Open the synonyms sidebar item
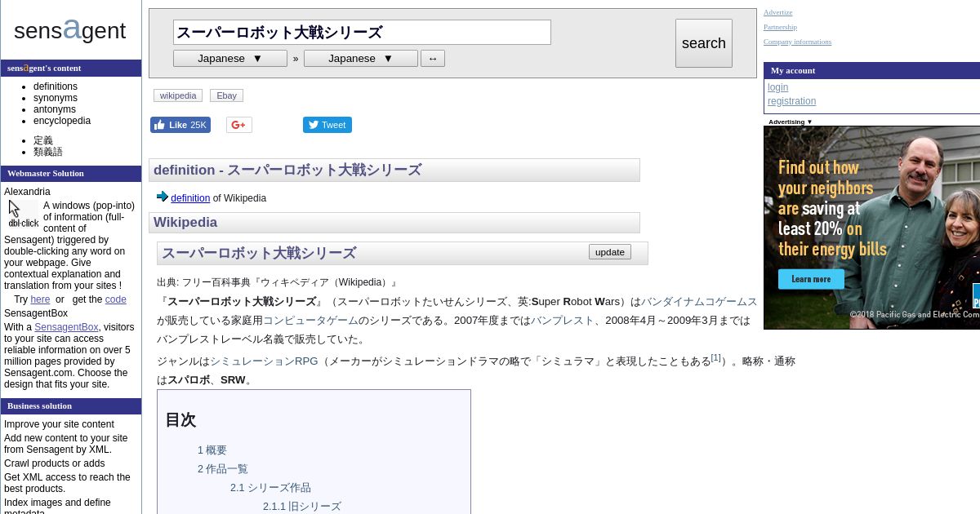 click(56, 98)
